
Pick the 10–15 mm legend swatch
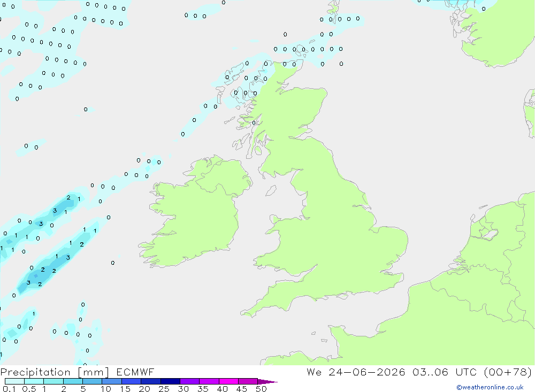point(112,381)
